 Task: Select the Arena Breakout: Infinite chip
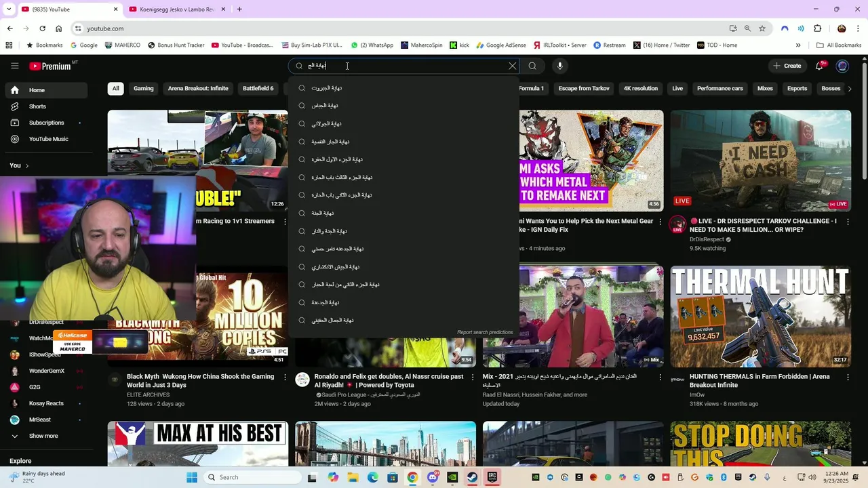click(198, 88)
